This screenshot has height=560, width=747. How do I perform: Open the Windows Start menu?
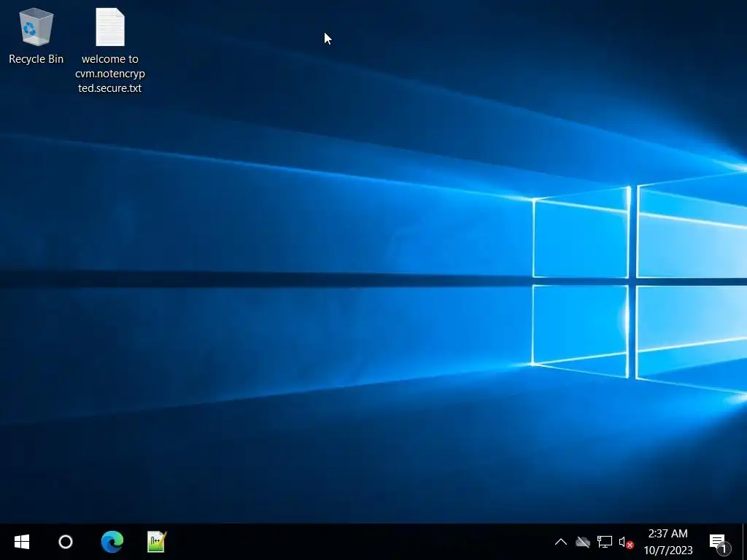[x=22, y=542]
